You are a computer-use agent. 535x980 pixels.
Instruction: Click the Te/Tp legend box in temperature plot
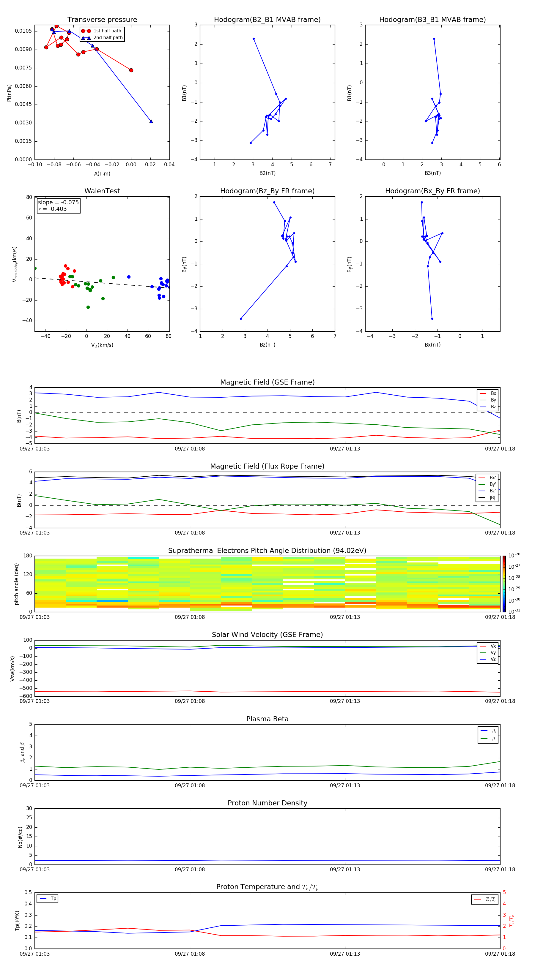coord(485,899)
